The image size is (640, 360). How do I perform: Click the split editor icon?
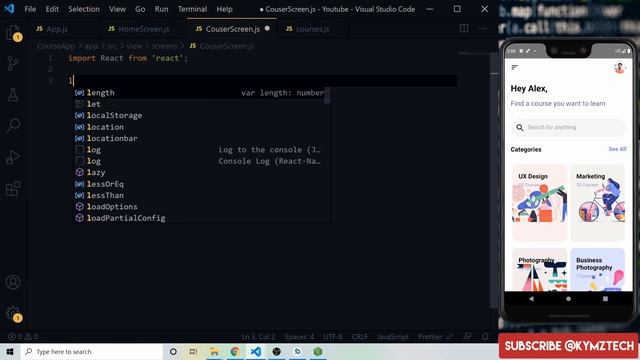(464, 29)
